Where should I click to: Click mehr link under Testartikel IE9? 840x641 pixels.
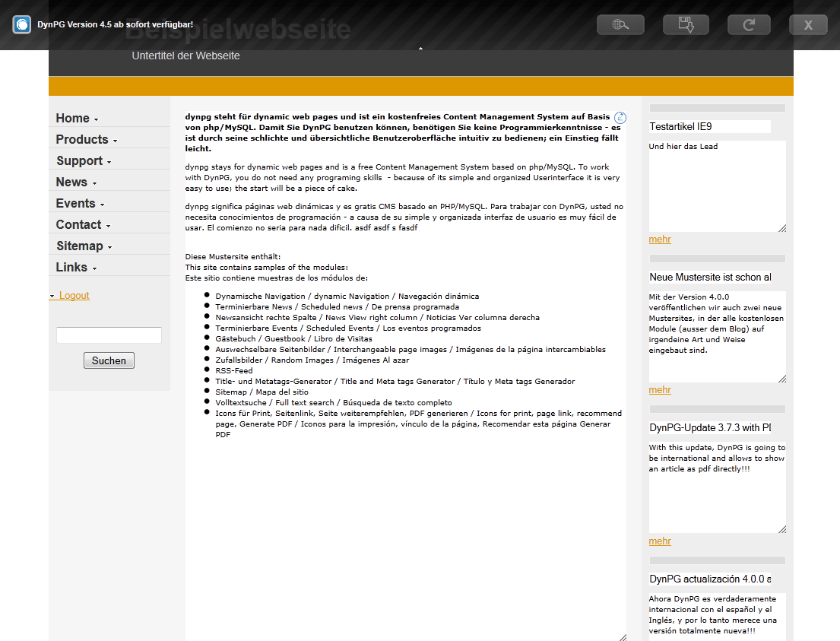coord(660,240)
